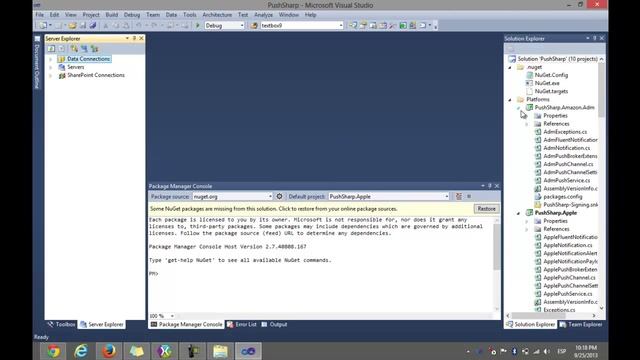Switch to the Output tab
Screen dimensions: 640x360
point(275,324)
